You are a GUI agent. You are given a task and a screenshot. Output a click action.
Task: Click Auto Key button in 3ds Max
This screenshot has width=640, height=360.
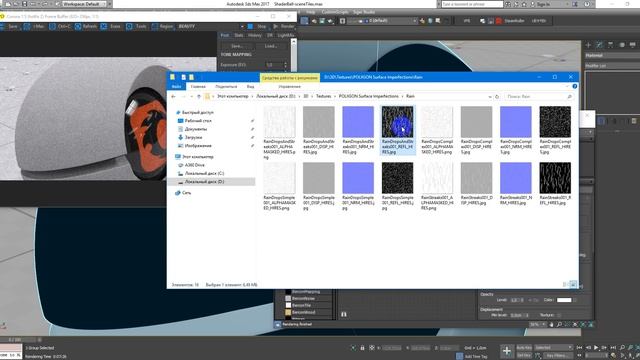524,348
